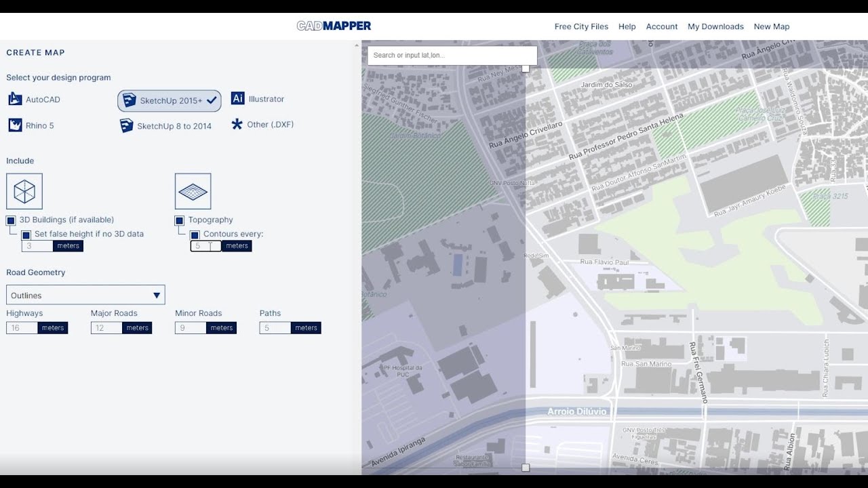Click the Rua Frei Germano street label
This screenshot has height=488, width=868.
point(697,372)
